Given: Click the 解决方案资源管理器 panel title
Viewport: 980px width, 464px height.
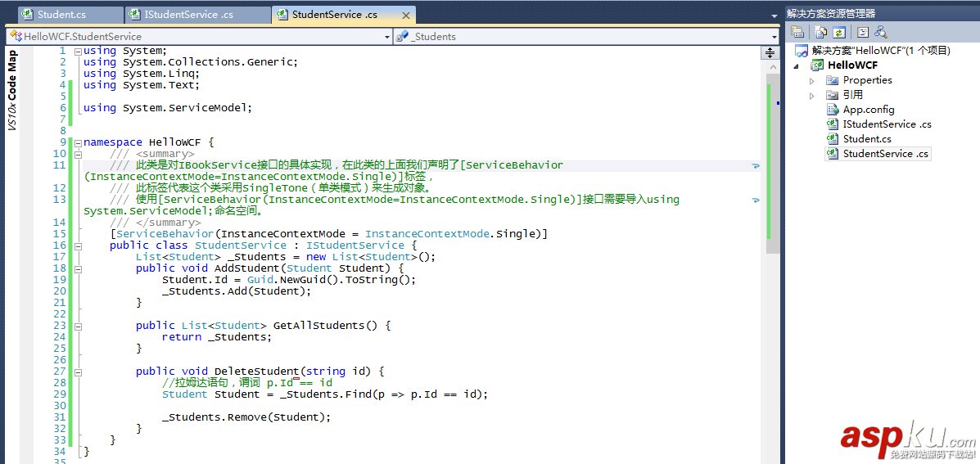Looking at the screenshot, I should (831, 14).
